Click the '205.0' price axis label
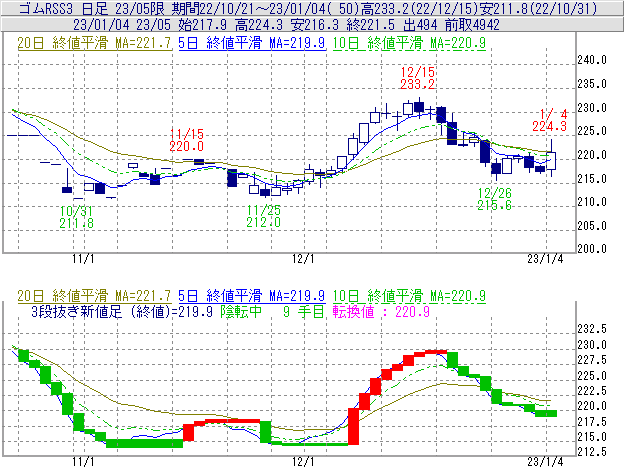Screen dimensions: 624x475 [592, 226]
